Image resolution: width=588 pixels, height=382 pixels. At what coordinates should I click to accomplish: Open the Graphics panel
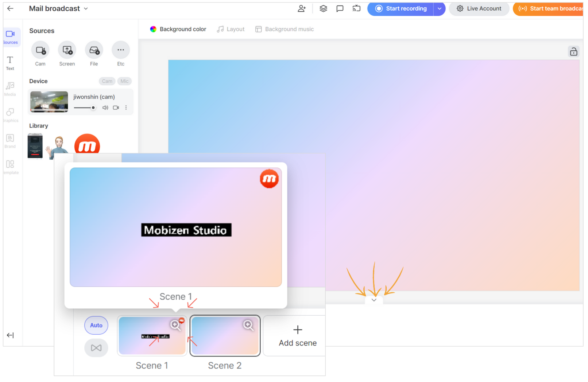10,114
